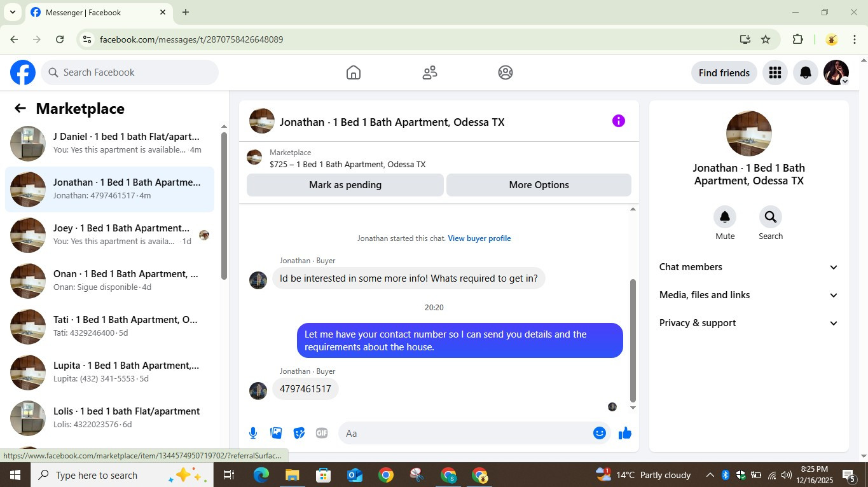Open the tab search dropdown arrow
Screen dimensions: 868x487
click(x=12, y=12)
